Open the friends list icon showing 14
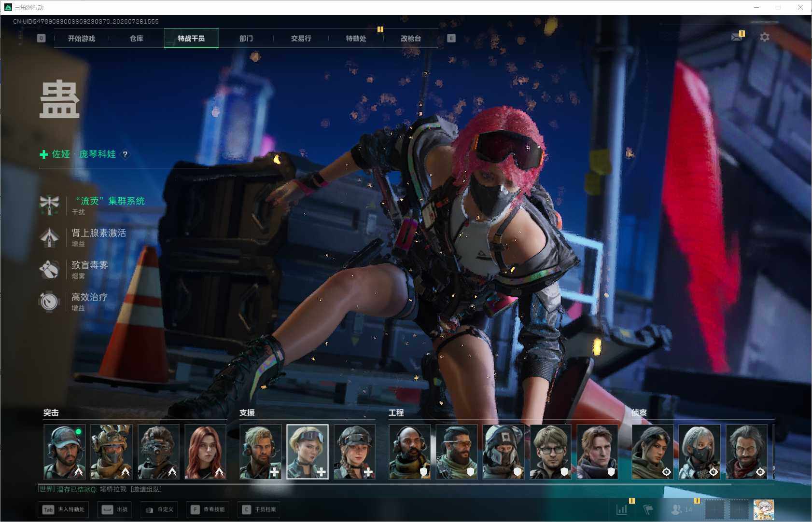This screenshot has width=812, height=522. (x=682, y=509)
